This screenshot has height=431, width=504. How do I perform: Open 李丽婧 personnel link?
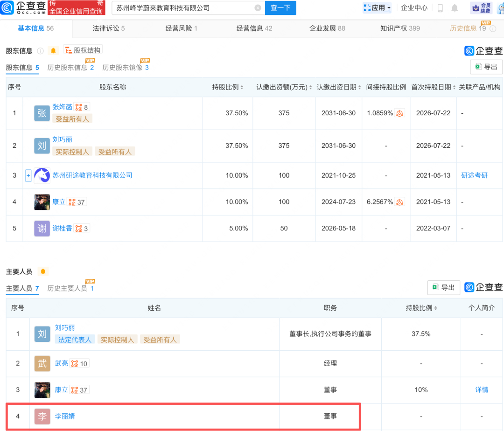(65, 417)
